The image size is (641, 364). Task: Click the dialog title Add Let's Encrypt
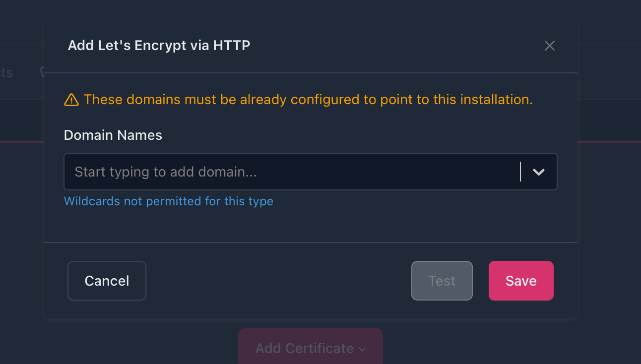(x=159, y=46)
